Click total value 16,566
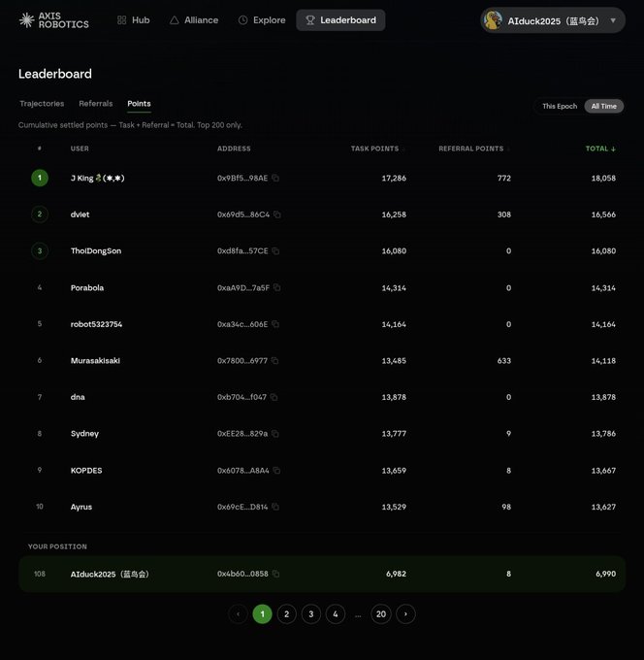 pyautogui.click(x=603, y=214)
